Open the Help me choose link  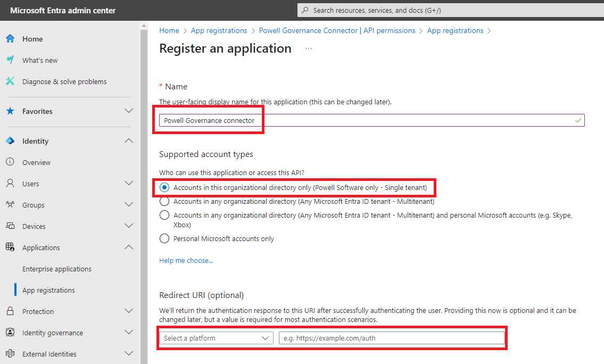(186, 260)
